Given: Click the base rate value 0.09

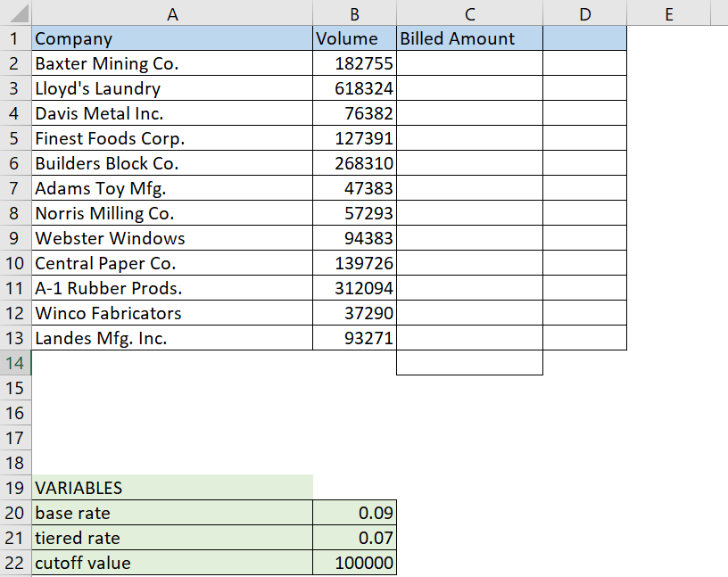Looking at the screenshot, I should pyautogui.click(x=354, y=513).
